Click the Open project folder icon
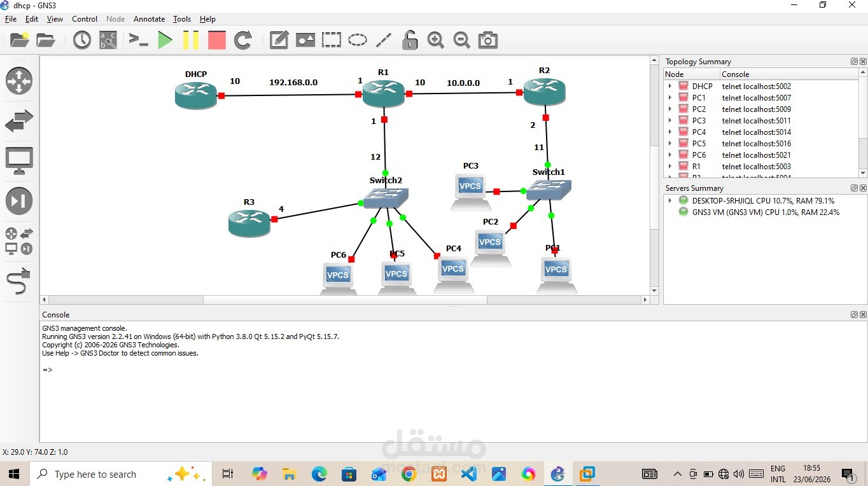Image resolution: width=868 pixels, height=486 pixels. (x=46, y=40)
